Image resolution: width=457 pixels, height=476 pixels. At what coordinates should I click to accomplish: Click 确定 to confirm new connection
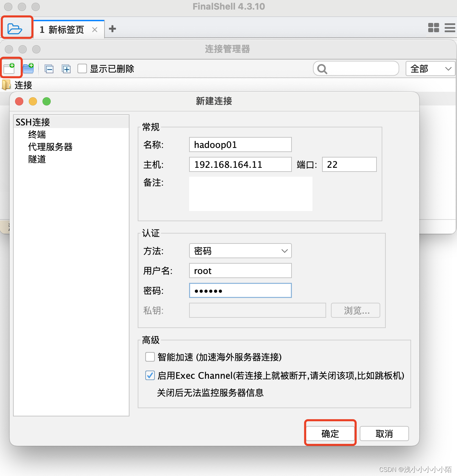330,434
